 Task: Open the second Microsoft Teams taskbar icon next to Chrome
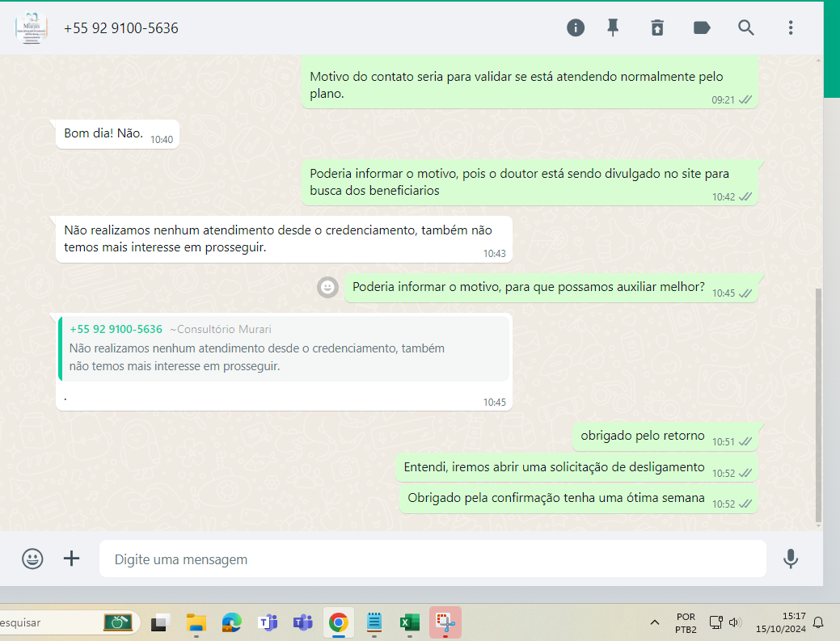pyautogui.click(x=302, y=622)
